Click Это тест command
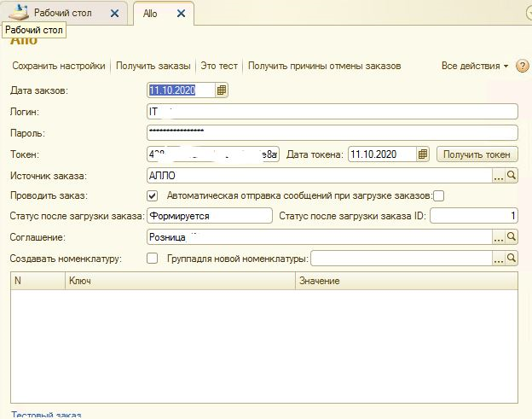Image resolution: width=532 pixels, height=419 pixels. 219,66
